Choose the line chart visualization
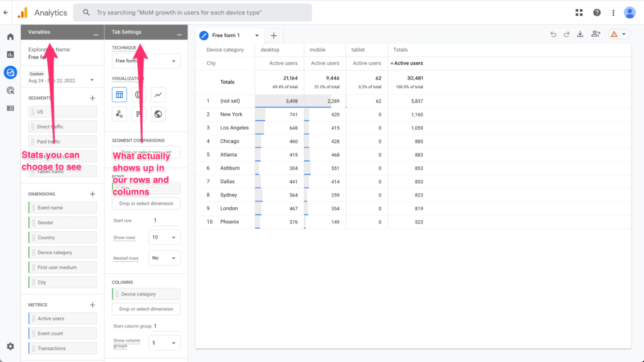This screenshot has height=362, width=644. point(158,94)
